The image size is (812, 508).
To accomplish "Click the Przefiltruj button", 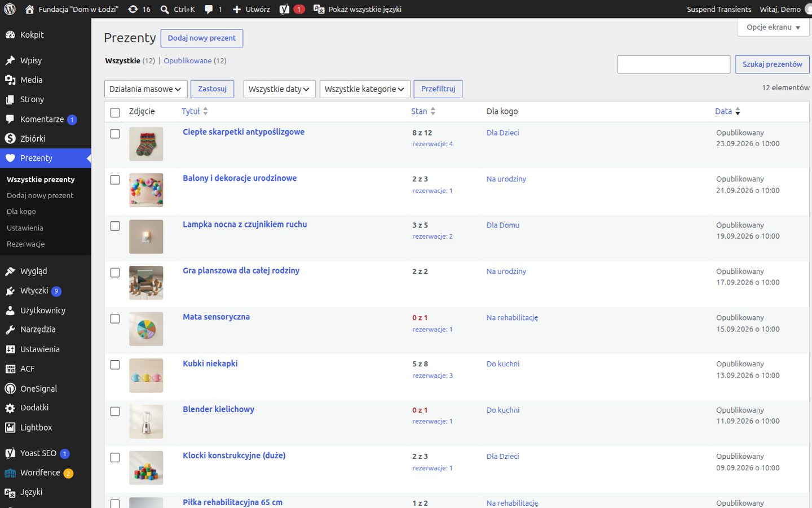I will [438, 89].
